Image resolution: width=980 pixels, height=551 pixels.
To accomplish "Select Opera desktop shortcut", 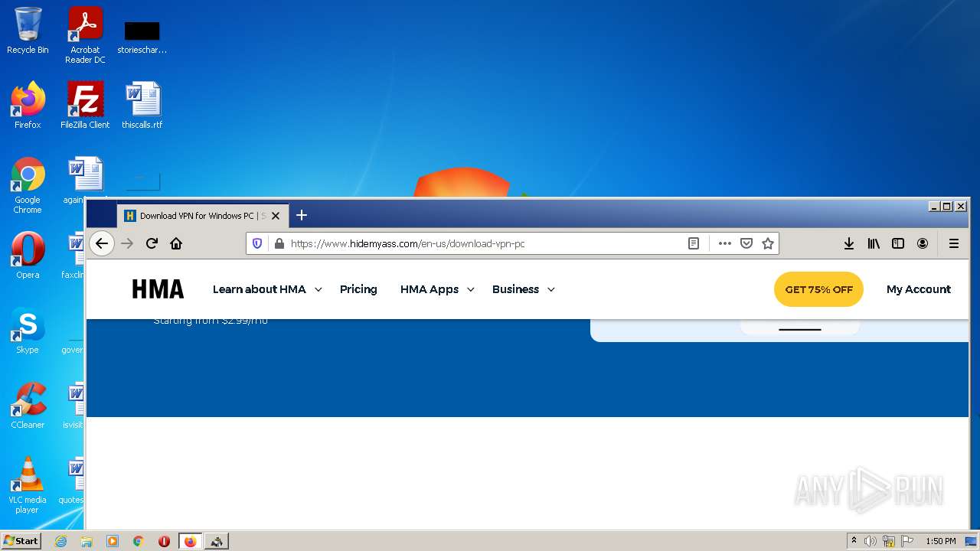I will [x=28, y=256].
